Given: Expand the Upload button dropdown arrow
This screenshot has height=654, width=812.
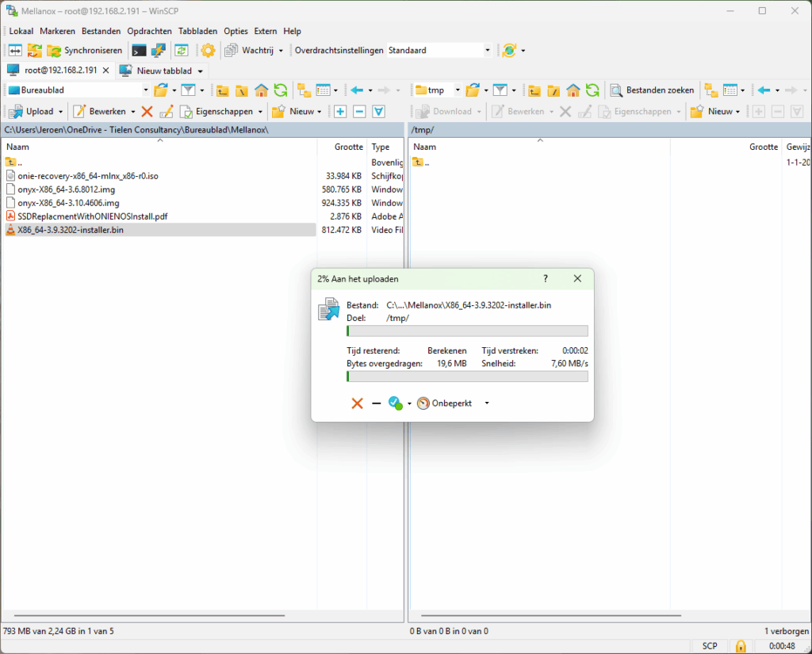Looking at the screenshot, I should 60,112.
